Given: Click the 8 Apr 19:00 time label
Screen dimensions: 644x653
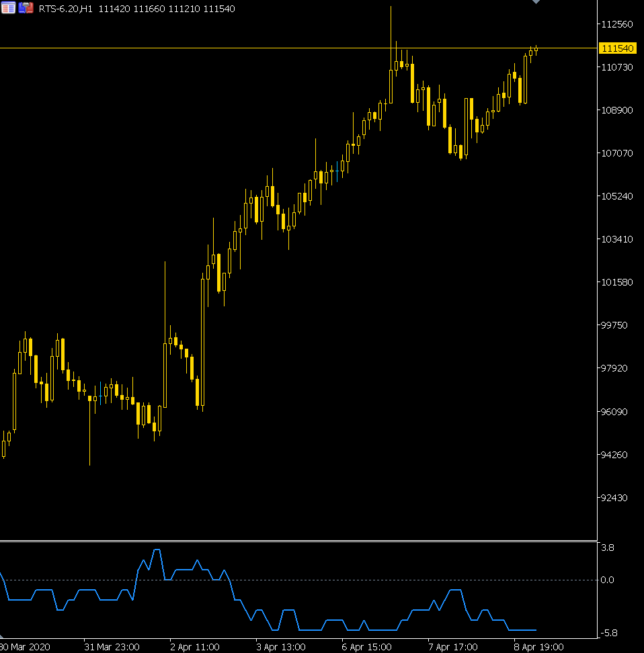Looking at the screenshot, I should (538, 647).
